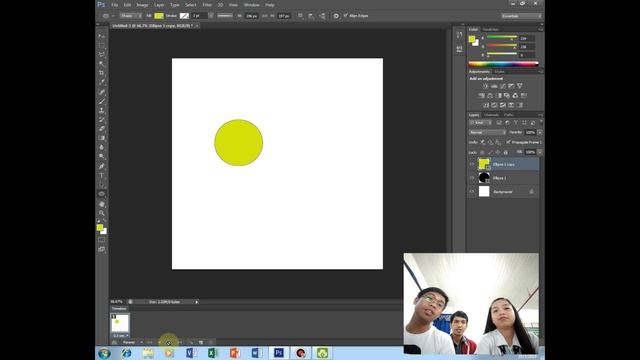Image resolution: width=640 pixels, height=360 pixels.
Task: Hide the Background layer
Action: (x=472, y=191)
